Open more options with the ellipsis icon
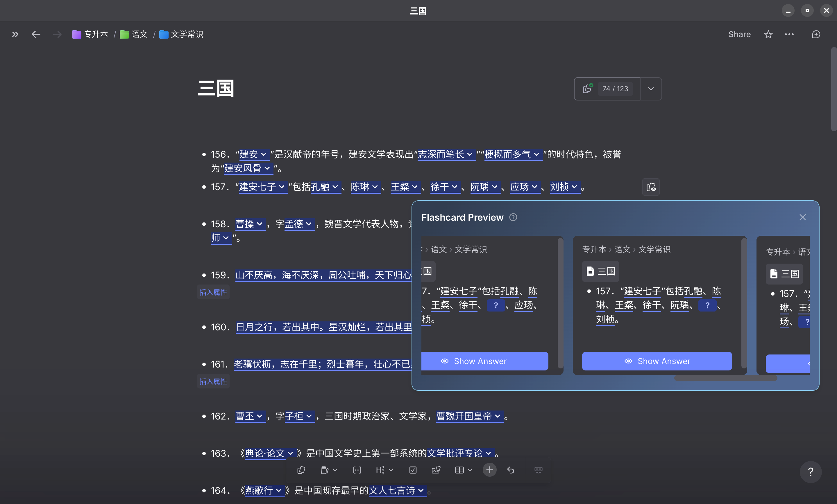Image resolution: width=837 pixels, height=504 pixels. pos(789,34)
